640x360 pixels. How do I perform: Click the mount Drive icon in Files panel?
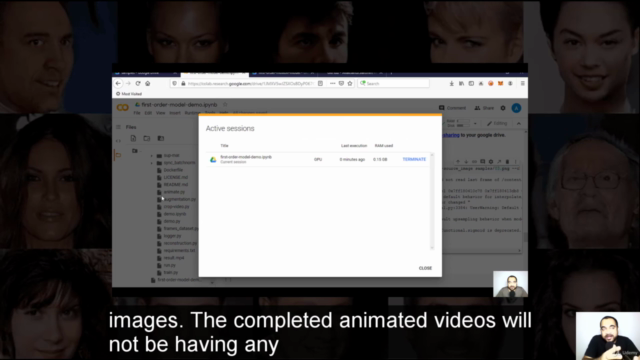161,138
